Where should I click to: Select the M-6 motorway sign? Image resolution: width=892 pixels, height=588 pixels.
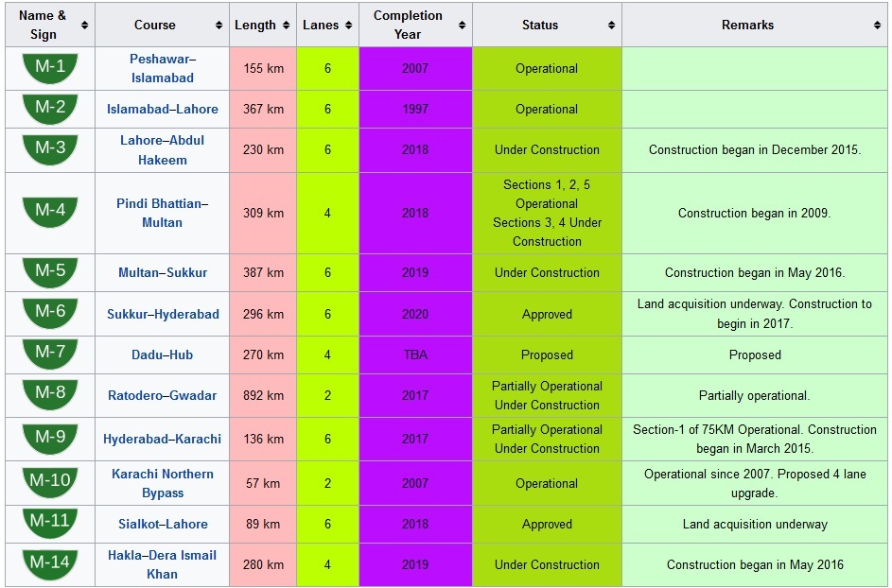point(50,314)
